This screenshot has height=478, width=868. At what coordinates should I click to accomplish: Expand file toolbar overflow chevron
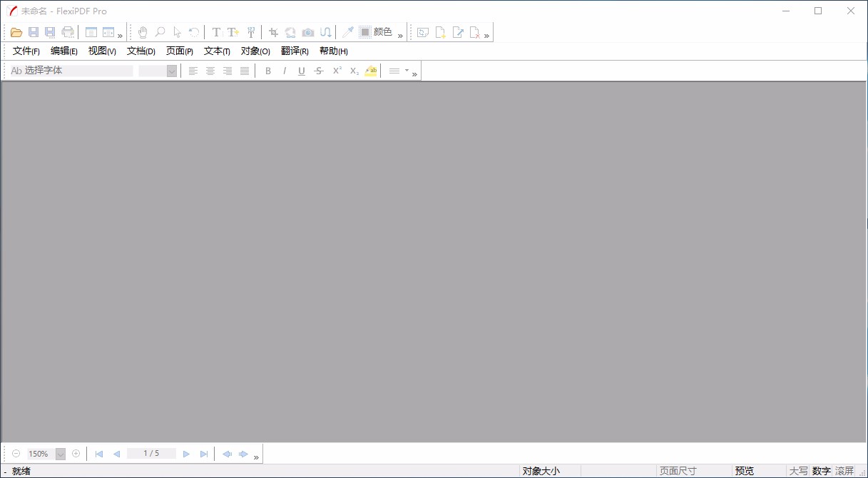coord(120,35)
